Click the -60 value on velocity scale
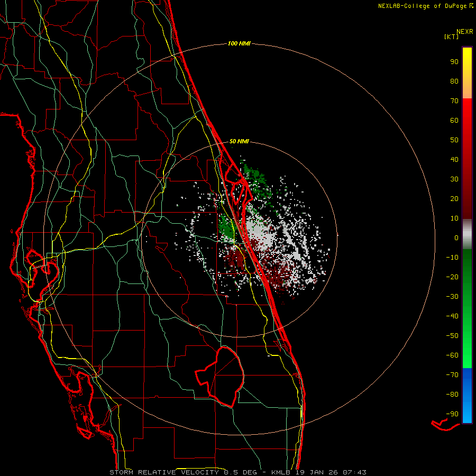Screen dimensions: 476x476 (452, 355)
